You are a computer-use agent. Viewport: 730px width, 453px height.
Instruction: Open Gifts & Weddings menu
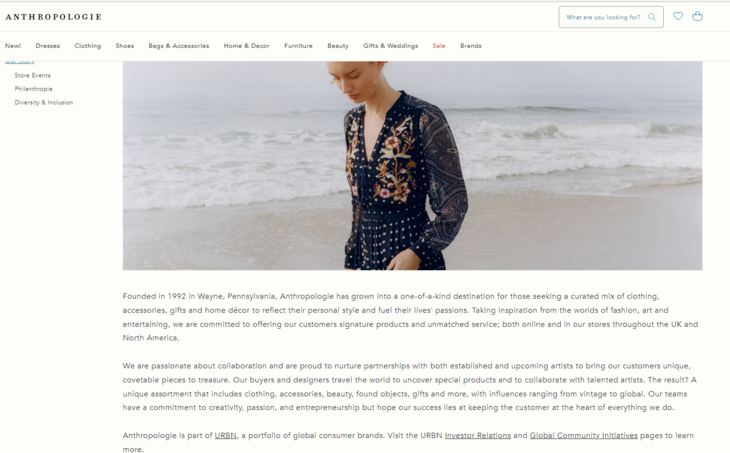391,46
